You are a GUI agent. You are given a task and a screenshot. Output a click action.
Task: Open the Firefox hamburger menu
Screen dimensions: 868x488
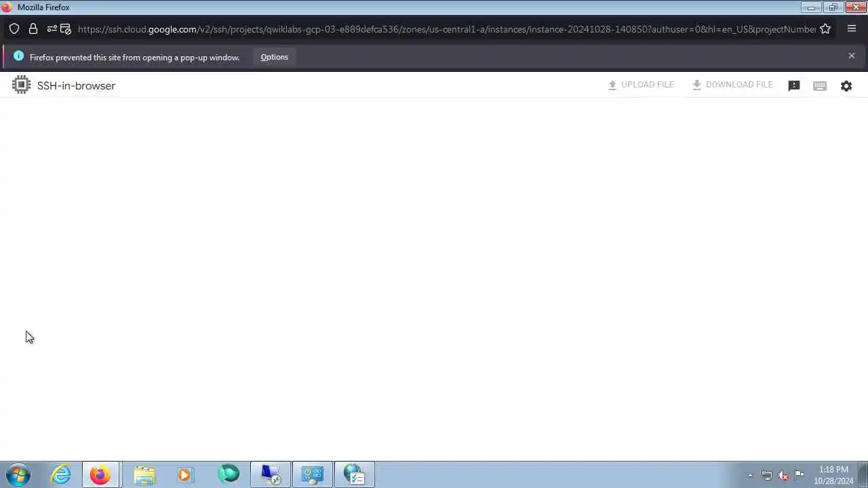click(x=852, y=28)
